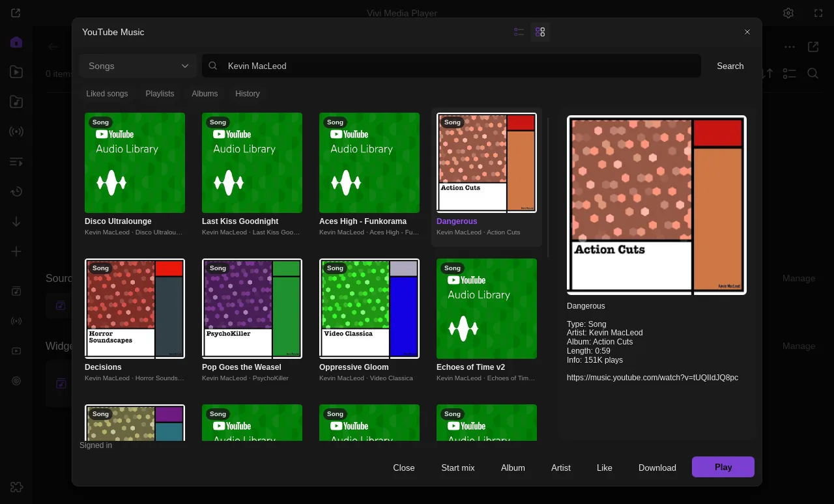Open the video library sidebar icon
Image resolution: width=834 pixels, height=504 pixels.
pyautogui.click(x=16, y=72)
